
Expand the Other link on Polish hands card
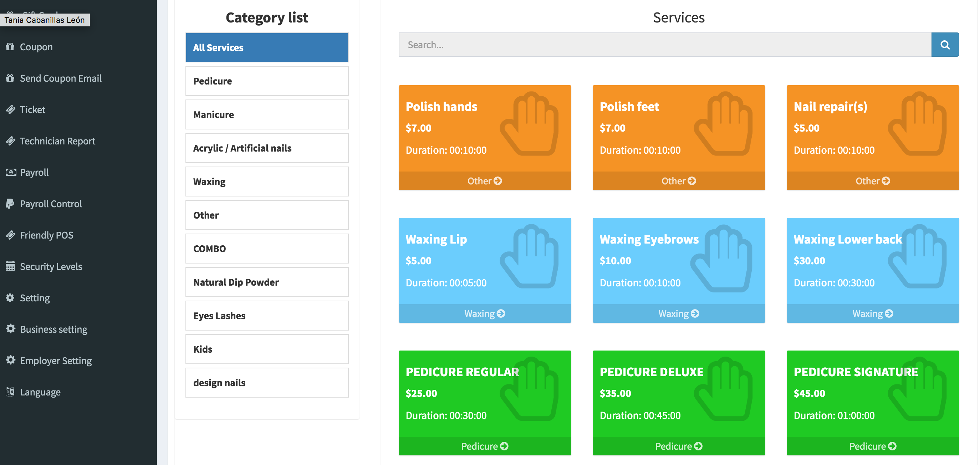tap(484, 181)
